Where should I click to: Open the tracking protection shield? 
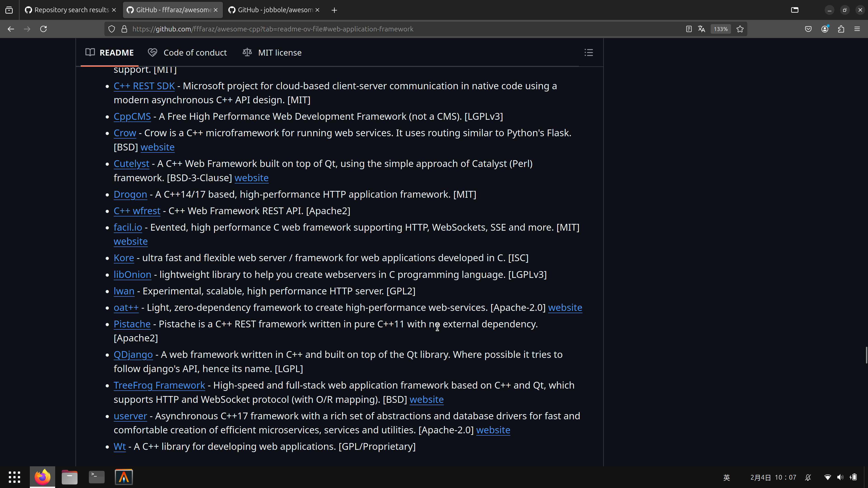pyautogui.click(x=111, y=29)
